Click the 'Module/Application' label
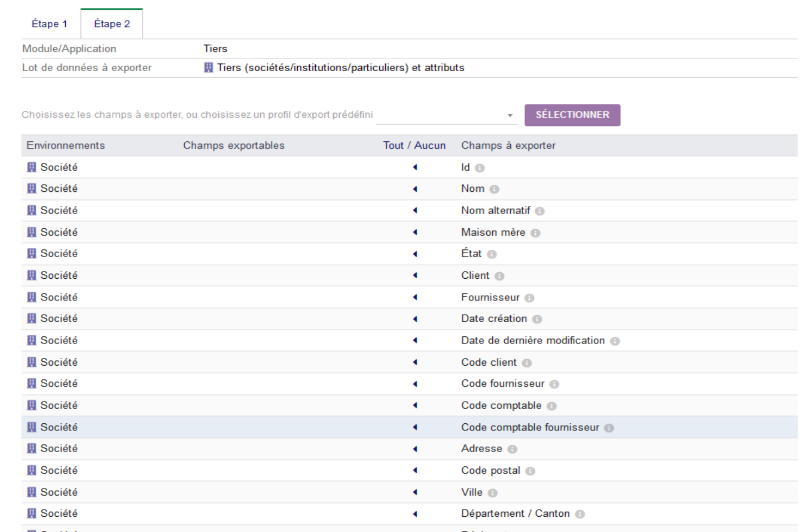Screen dimensions: 808x532 [x=69, y=49]
